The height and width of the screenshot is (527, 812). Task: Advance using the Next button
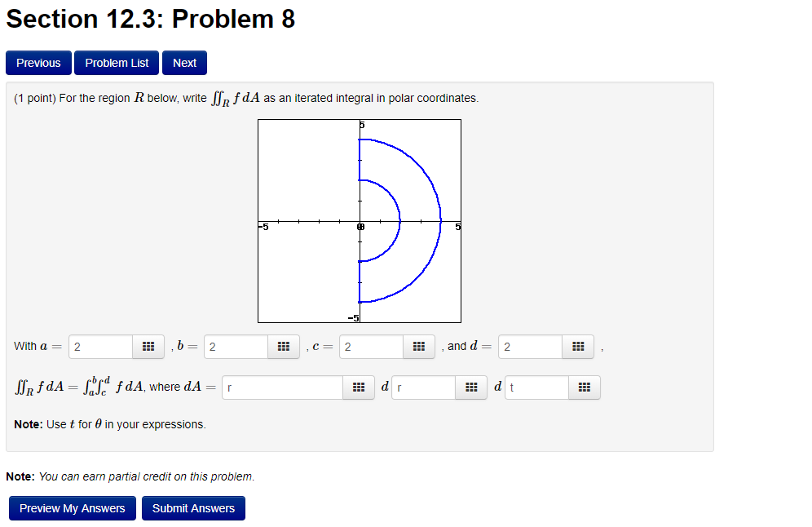point(184,62)
